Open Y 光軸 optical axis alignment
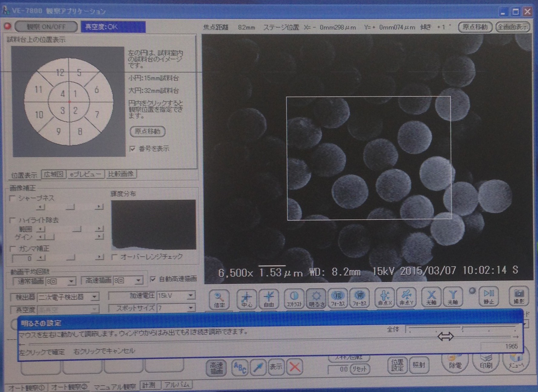538x392 pixels. pos(453,297)
